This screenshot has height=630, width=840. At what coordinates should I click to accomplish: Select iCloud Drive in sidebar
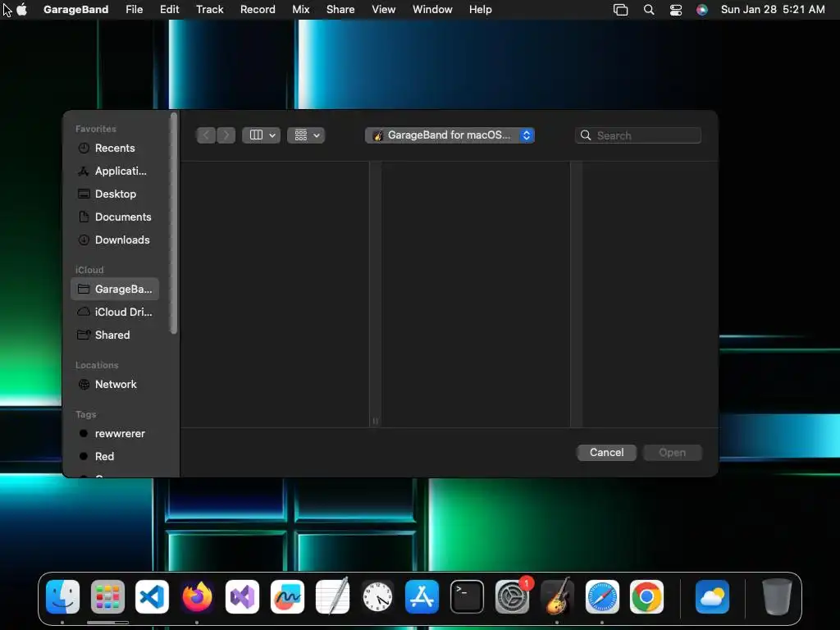(x=115, y=312)
